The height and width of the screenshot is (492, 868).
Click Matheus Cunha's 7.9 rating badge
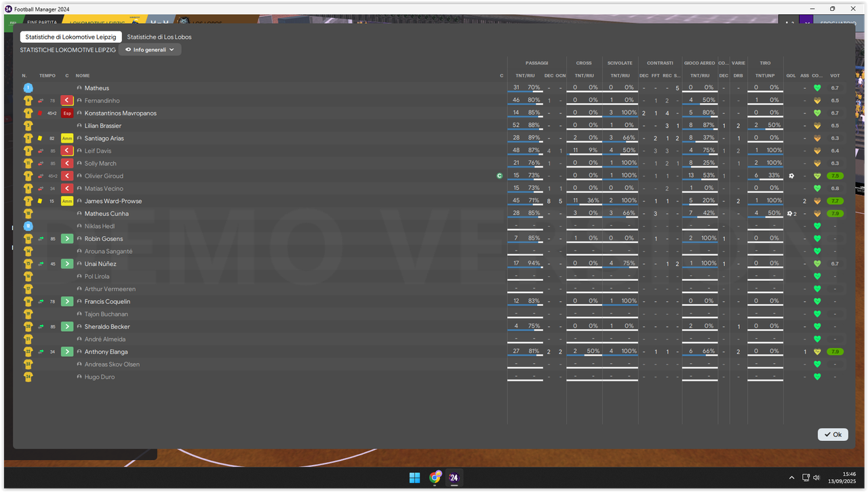(835, 214)
